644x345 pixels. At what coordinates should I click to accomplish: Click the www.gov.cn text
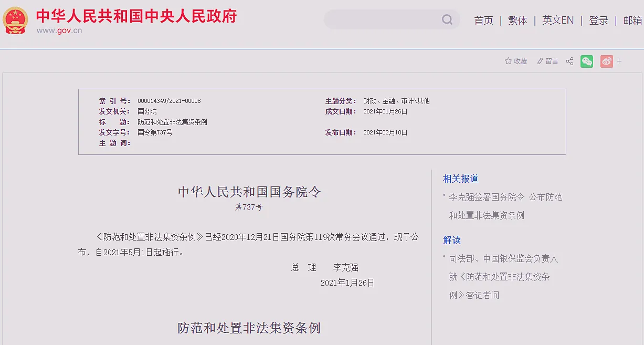59,30
